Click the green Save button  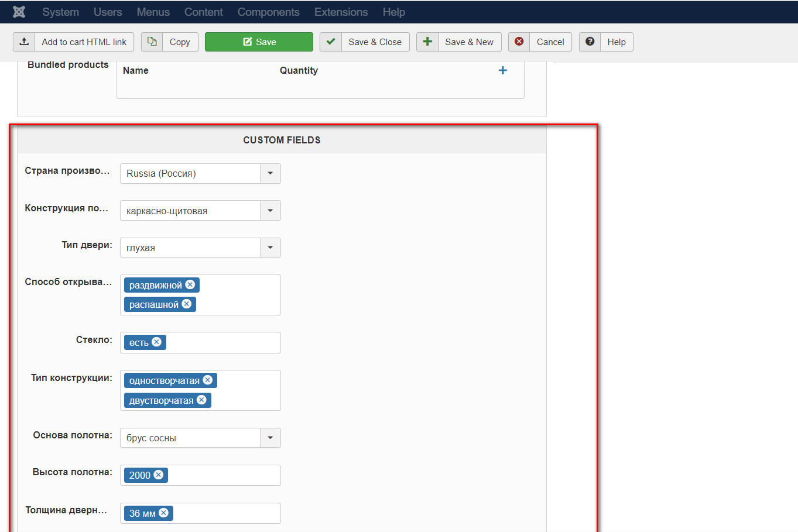tap(259, 42)
